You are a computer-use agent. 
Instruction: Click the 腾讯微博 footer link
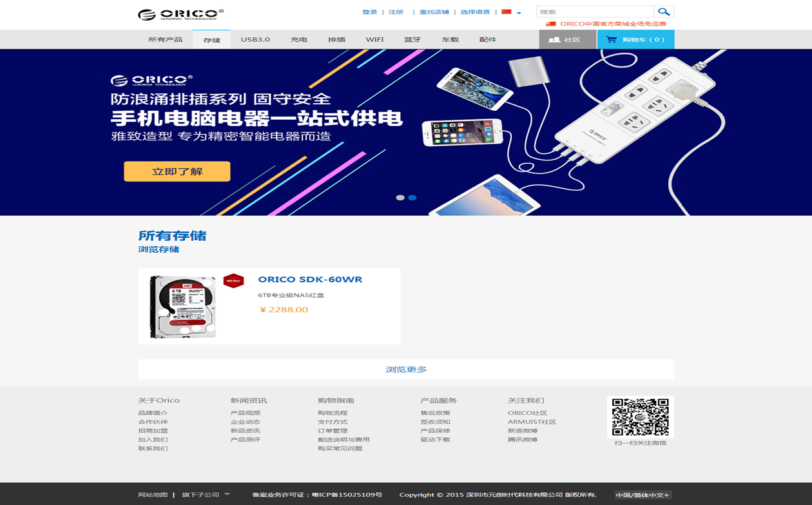(523, 440)
